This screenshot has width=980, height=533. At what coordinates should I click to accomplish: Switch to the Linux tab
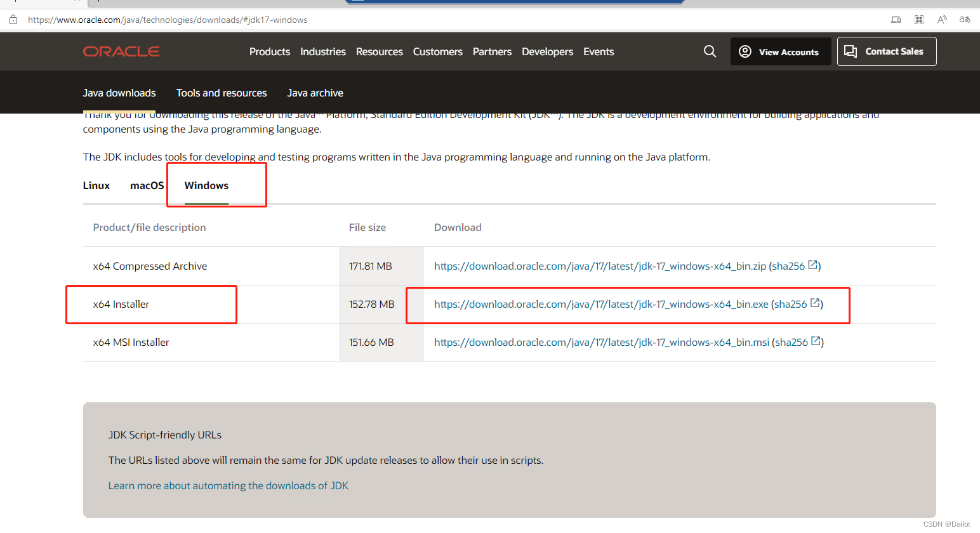(x=96, y=185)
